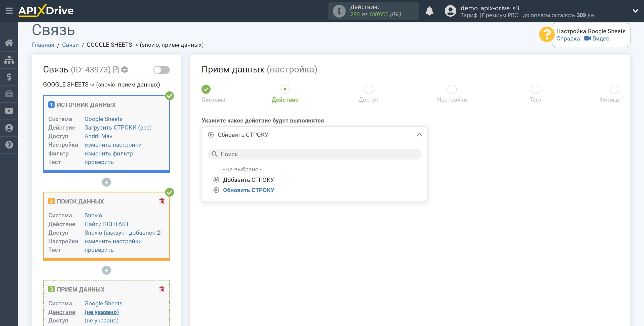This screenshot has height=326, width=644.
Task: Click the ApiX-Drive logo
Action: [x=46, y=11]
